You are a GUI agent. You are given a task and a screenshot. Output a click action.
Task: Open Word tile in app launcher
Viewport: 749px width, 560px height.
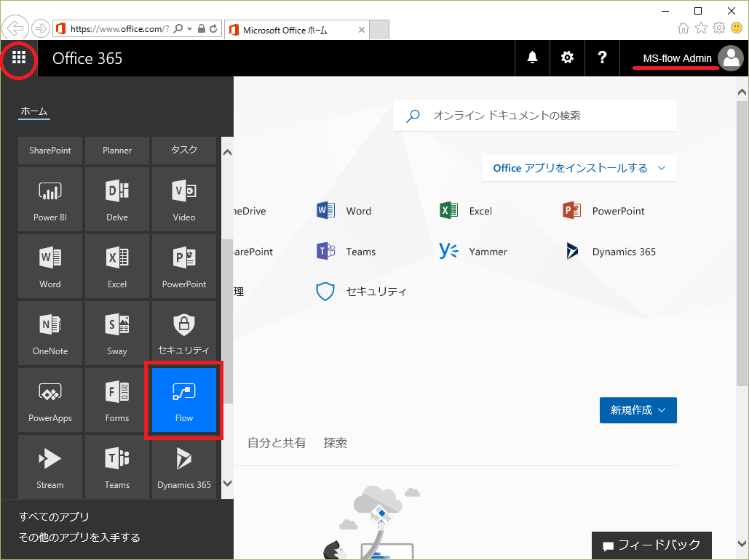tap(50, 266)
